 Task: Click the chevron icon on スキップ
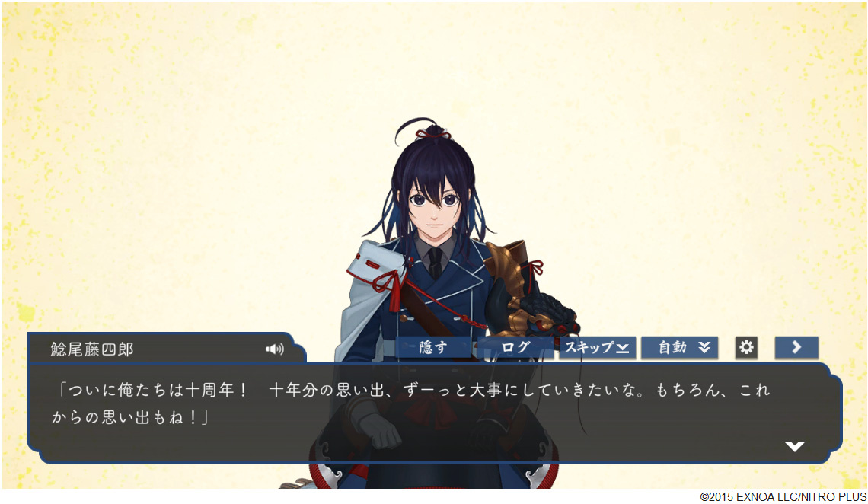pyautogui.click(x=622, y=349)
